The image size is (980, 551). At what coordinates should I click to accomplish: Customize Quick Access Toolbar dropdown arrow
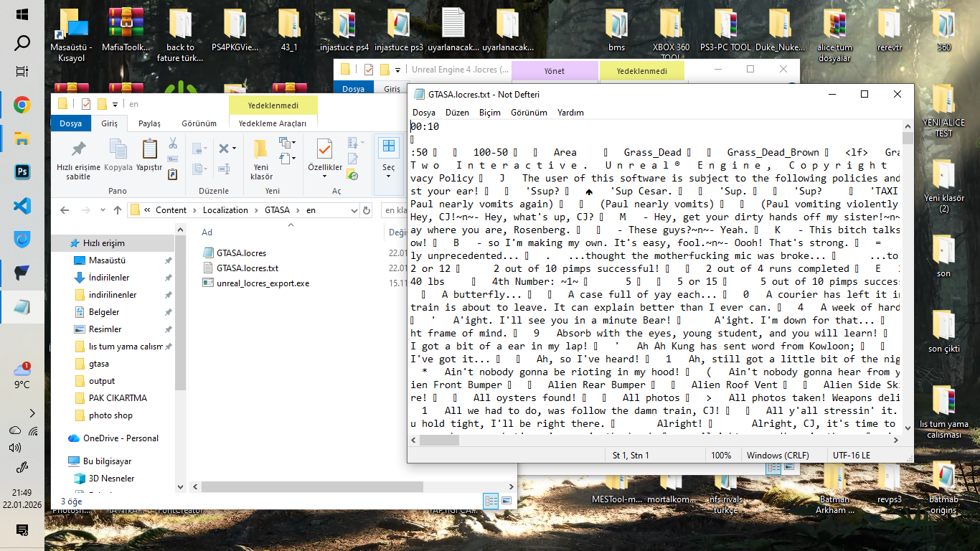114,103
